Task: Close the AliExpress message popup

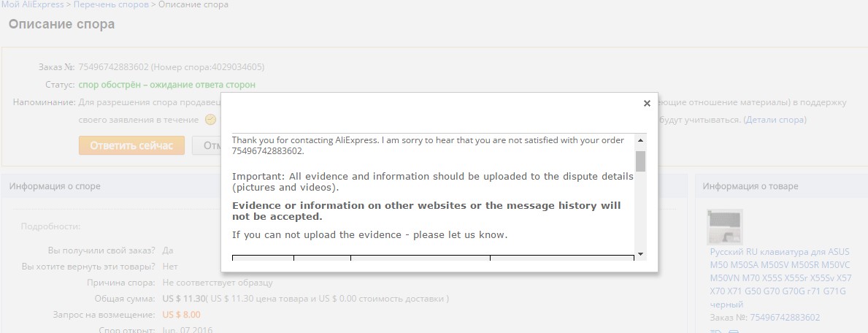Action: (647, 104)
